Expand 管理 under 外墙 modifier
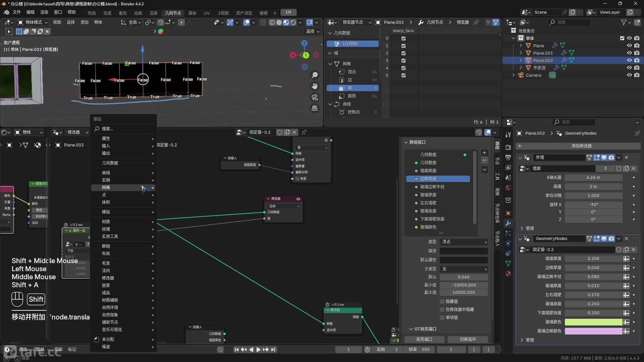The width and height of the screenshot is (644, 362). coord(522,228)
